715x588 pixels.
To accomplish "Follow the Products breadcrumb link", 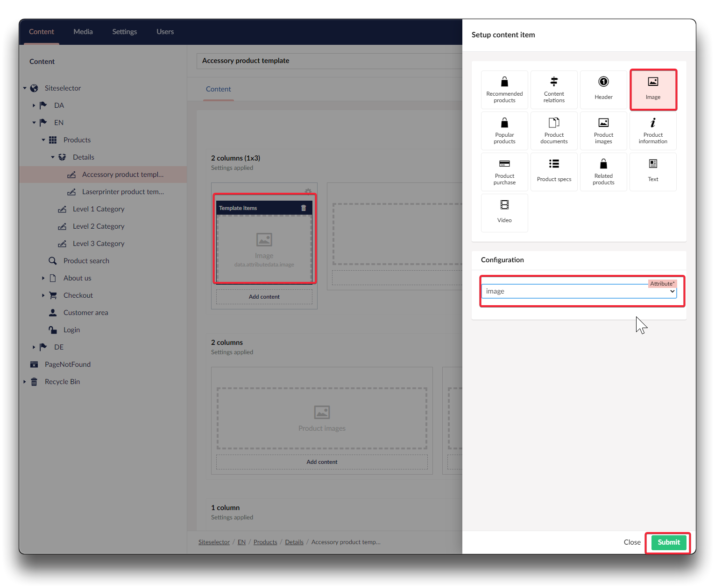I will tap(265, 542).
